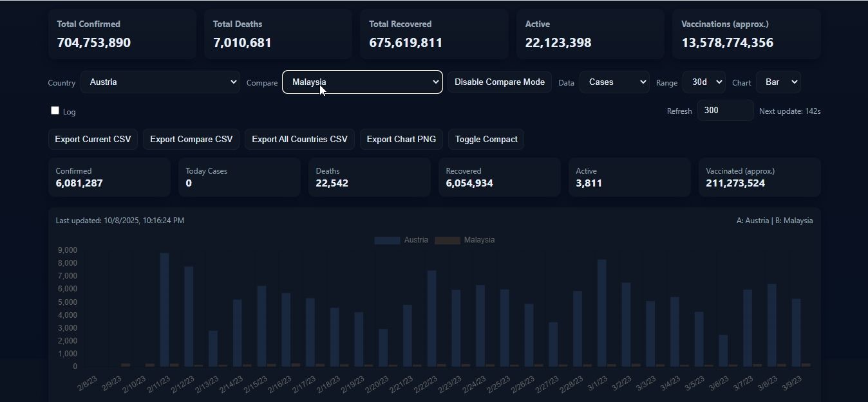The width and height of the screenshot is (868, 402).
Task: Change the Range dropdown from 30d
Action: tap(703, 82)
